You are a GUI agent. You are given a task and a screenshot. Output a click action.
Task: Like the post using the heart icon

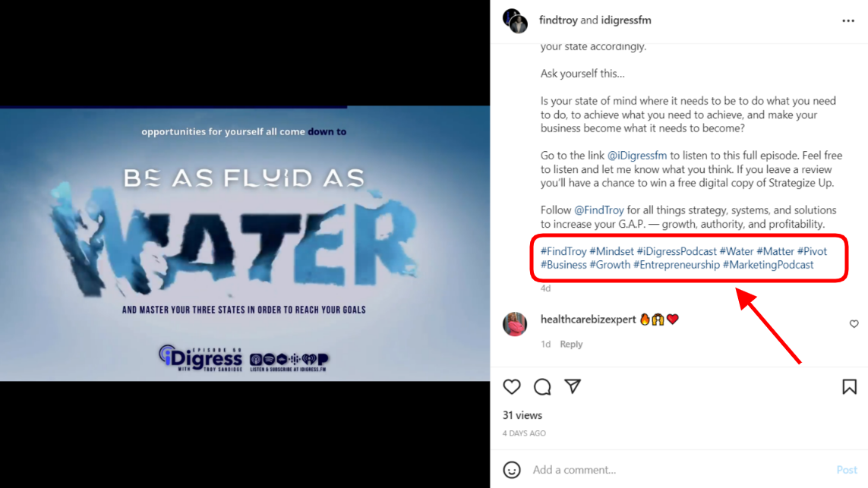pos(512,386)
